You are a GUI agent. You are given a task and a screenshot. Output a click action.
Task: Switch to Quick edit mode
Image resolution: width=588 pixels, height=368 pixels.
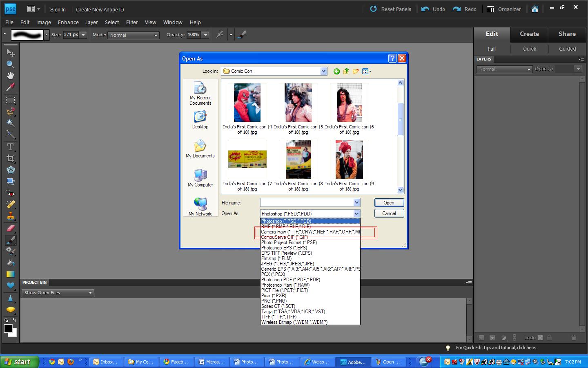coord(530,49)
